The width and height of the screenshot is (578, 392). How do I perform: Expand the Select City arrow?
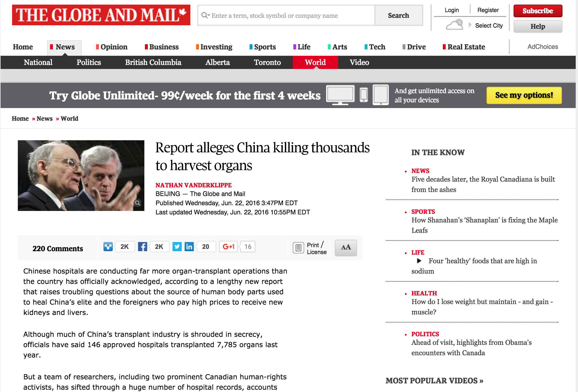(470, 25)
